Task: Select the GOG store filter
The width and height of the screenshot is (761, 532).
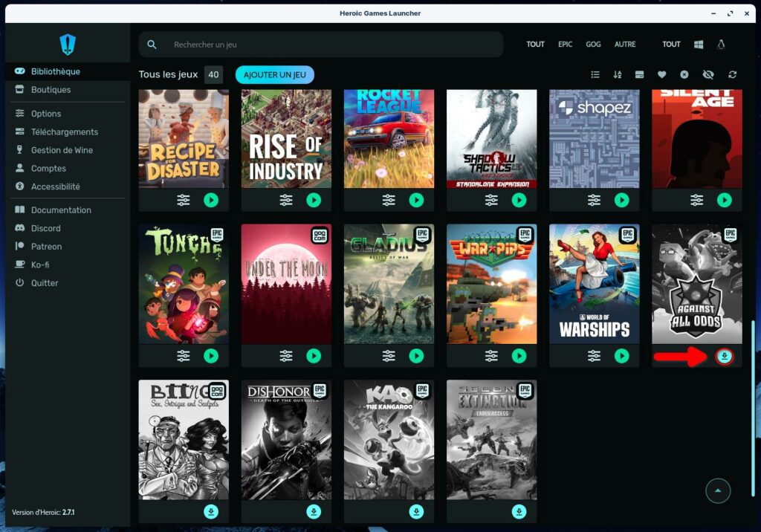Action: coord(593,45)
